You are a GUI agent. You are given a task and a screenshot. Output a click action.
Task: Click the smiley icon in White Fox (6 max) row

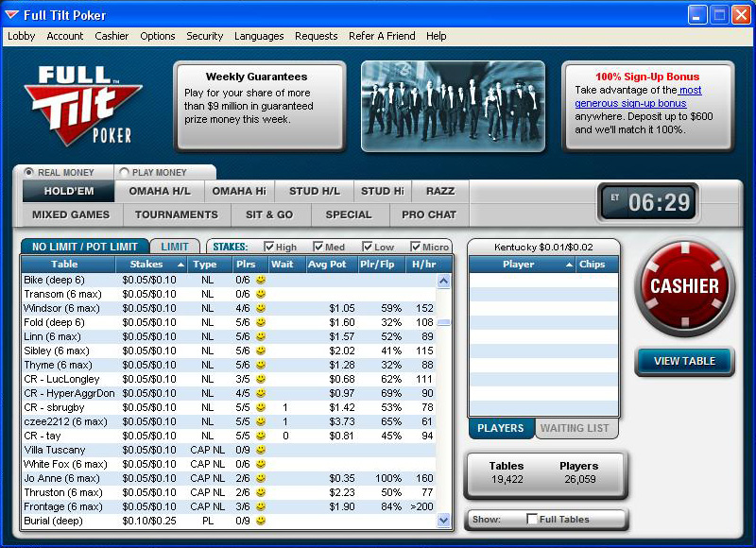point(261,464)
